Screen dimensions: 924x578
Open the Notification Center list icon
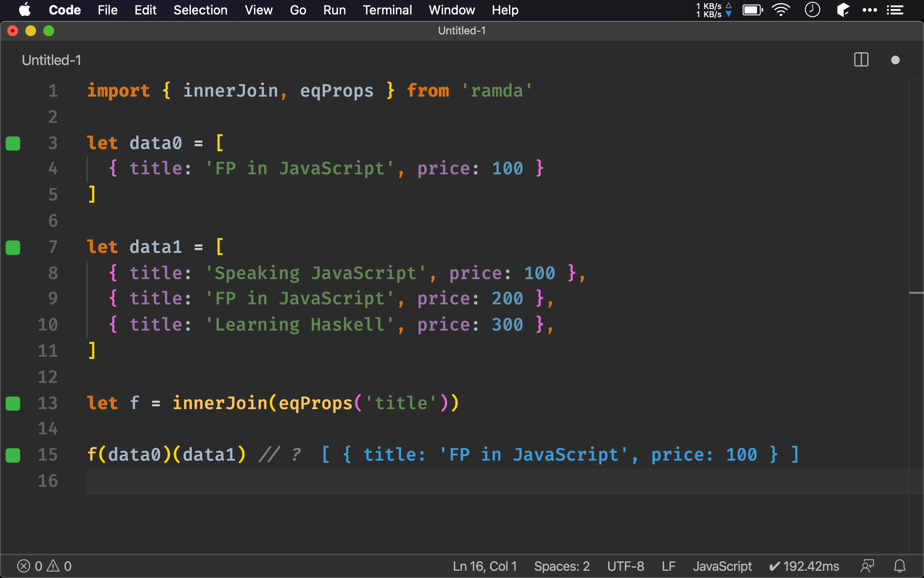(895, 10)
